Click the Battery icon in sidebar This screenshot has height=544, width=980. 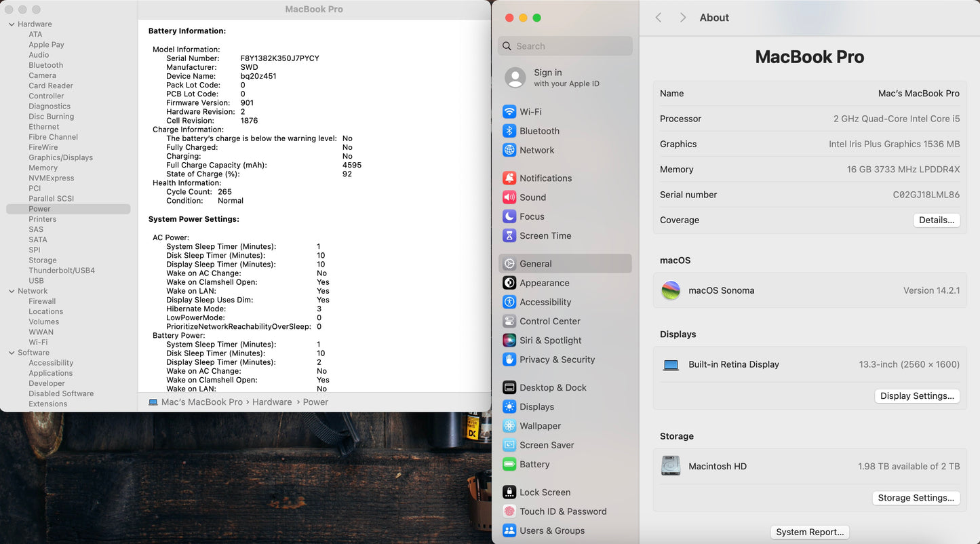pyautogui.click(x=509, y=465)
